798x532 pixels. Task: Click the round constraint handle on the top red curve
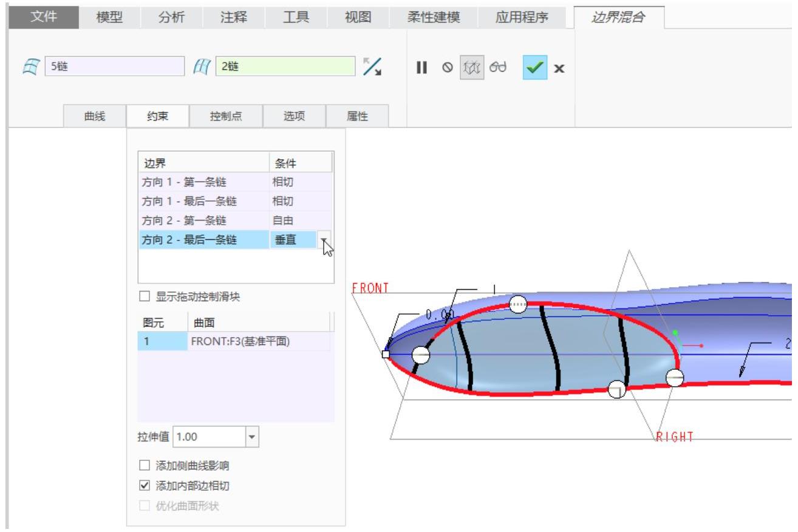518,304
